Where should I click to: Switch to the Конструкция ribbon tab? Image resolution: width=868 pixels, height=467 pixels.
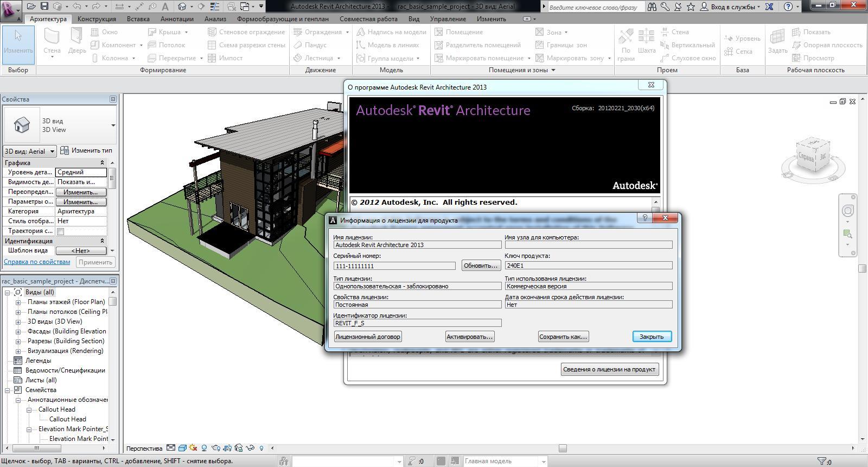(97, 18)
